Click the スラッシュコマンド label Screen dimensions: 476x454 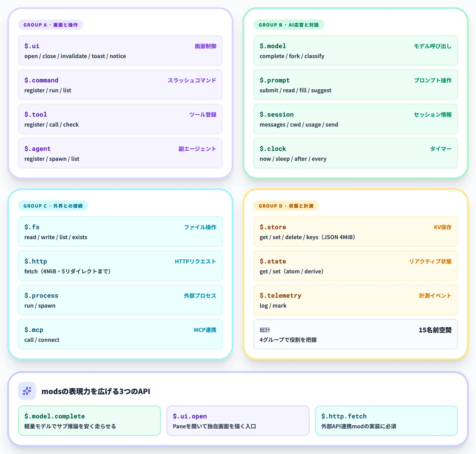tap(192, 80)
